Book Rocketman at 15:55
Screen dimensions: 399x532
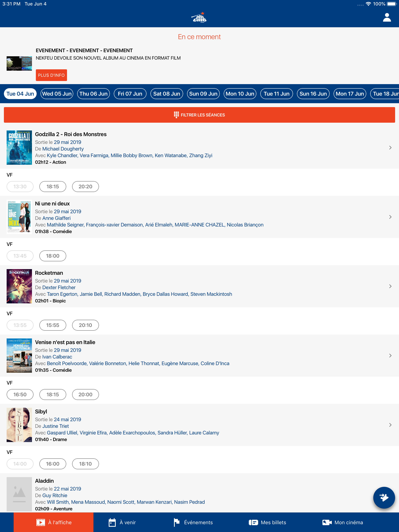53,325
